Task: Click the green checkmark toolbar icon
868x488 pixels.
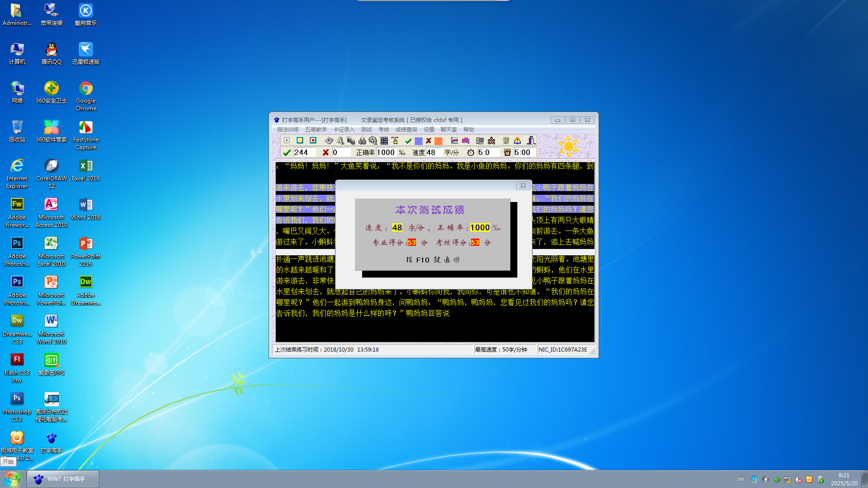Action: pyautogui.click(x=408, y=141)
